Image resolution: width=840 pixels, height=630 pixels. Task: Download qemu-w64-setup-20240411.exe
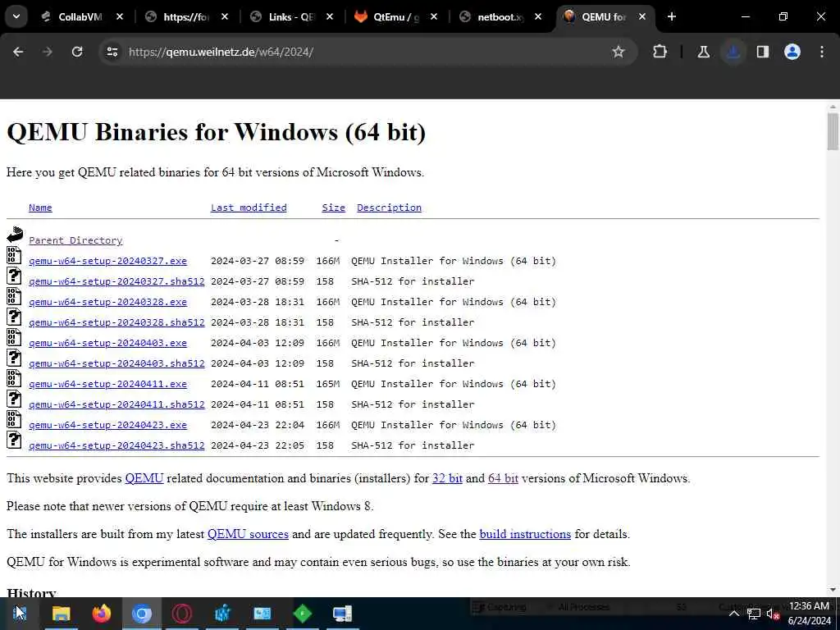pyautogui.click(x=107, y=384)
